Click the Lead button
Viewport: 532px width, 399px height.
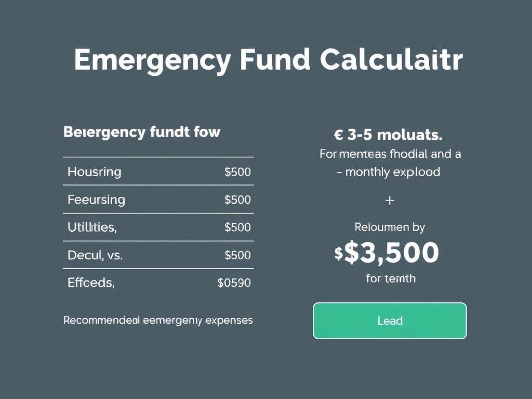pyautogui.click(x=389, y=321)
